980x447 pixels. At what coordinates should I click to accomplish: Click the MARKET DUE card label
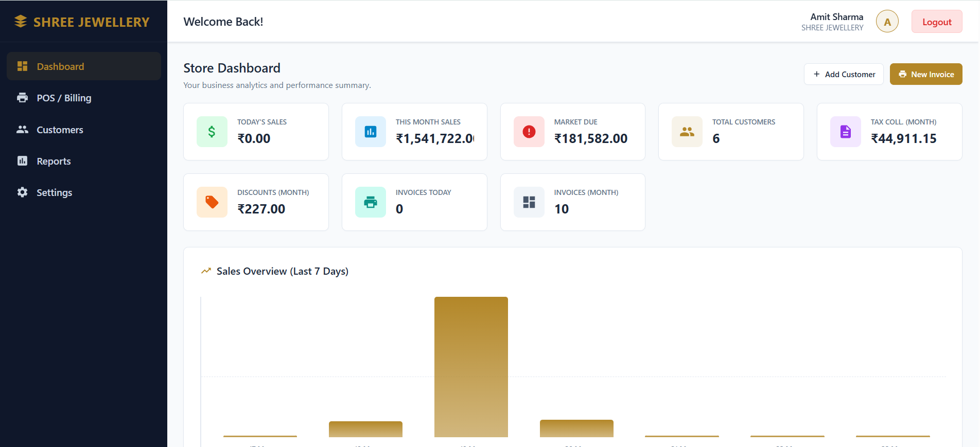(x=576, y=122)
